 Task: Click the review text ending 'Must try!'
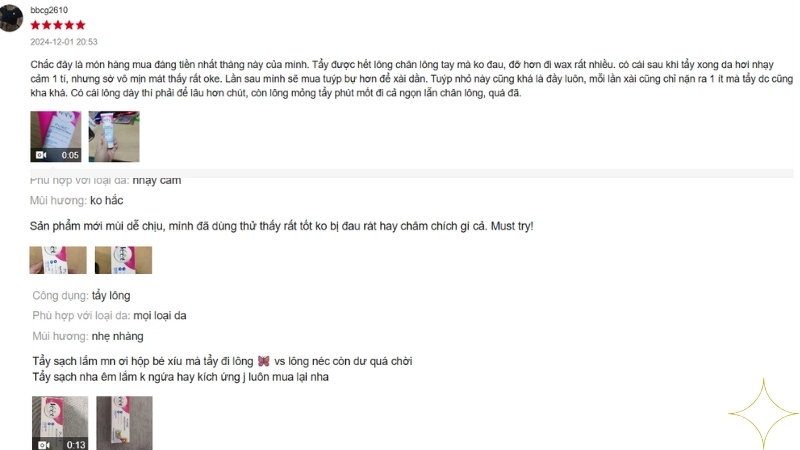click(281, 226)
